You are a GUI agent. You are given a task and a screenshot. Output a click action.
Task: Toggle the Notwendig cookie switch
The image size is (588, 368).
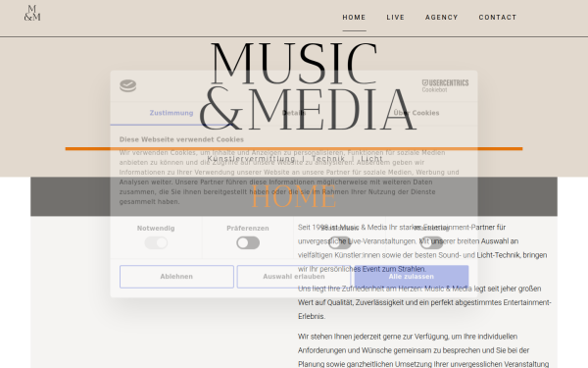point(156,243)
